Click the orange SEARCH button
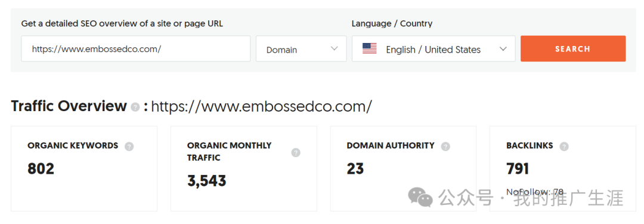The image size is (644, 224). coord(573,48)
